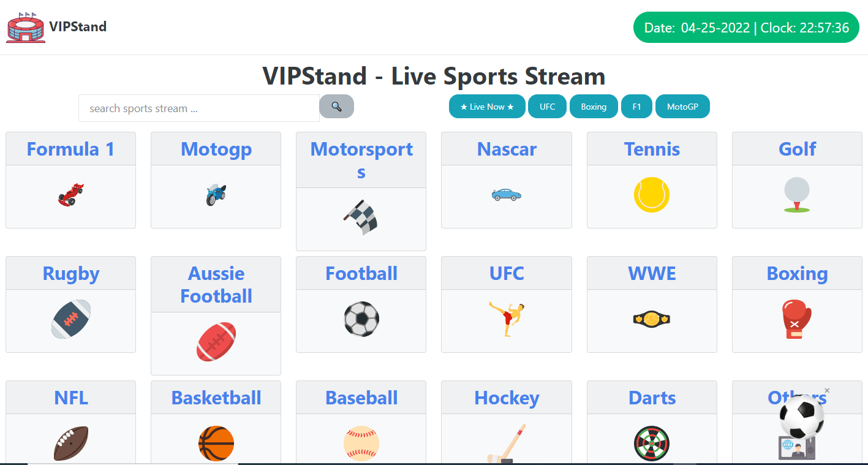
Task: Choose the golf ball on tee icon
Action: tap(797, 195)
